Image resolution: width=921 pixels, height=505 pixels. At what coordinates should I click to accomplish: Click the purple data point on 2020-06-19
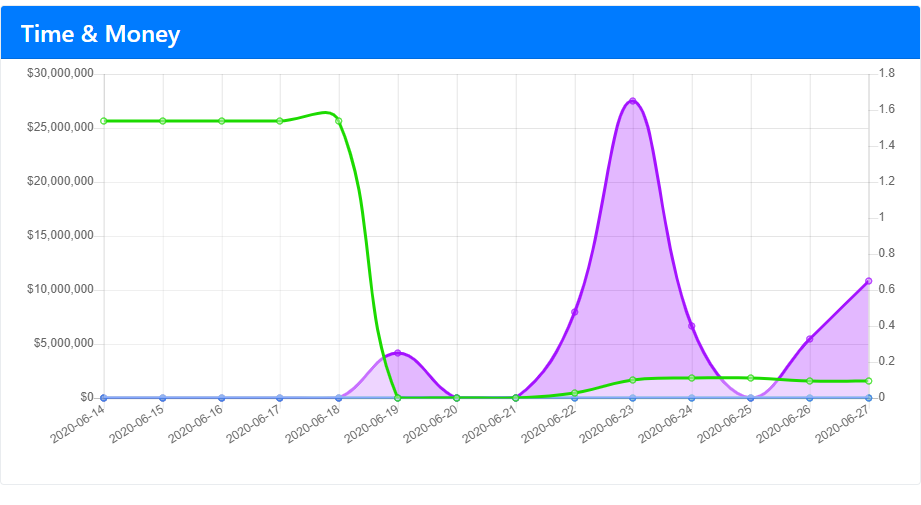398,353
